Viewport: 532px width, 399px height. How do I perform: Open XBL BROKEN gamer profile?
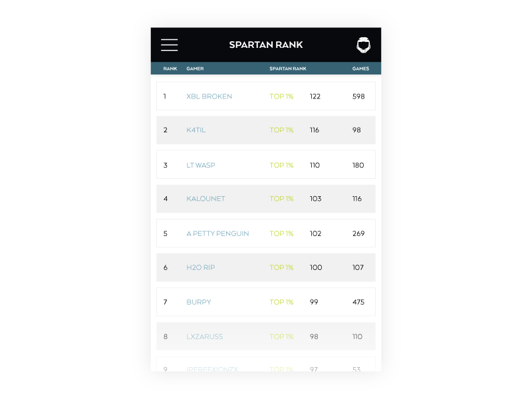point(209,96)
